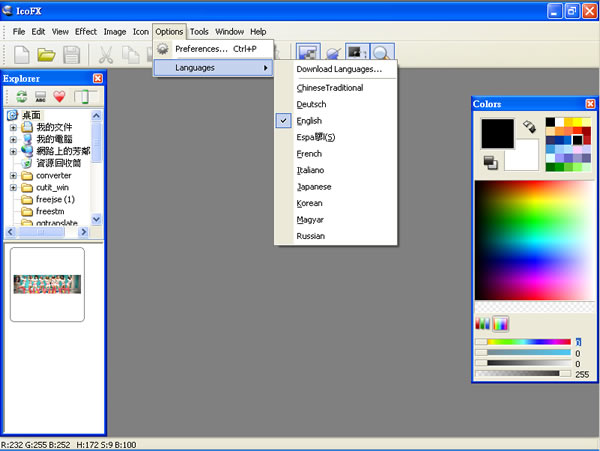Open the Help menu
Image resolution: width=600 pixels, height=451 pixels.
pyautogui.click(x=258, y=32)
